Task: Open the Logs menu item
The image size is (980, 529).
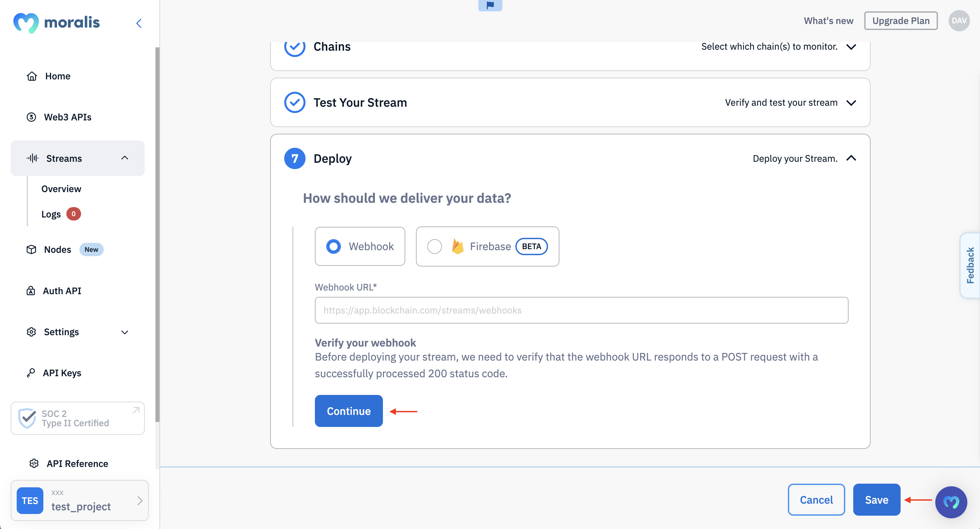Action: point(51,214)
